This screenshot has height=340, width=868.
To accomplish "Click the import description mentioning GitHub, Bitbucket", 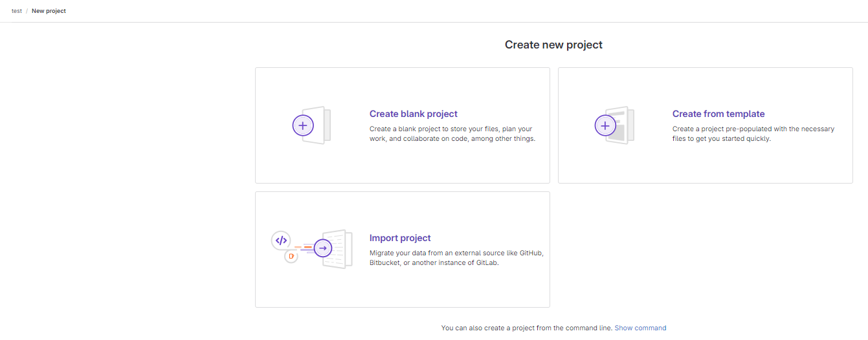I will (x=456, y=258).
